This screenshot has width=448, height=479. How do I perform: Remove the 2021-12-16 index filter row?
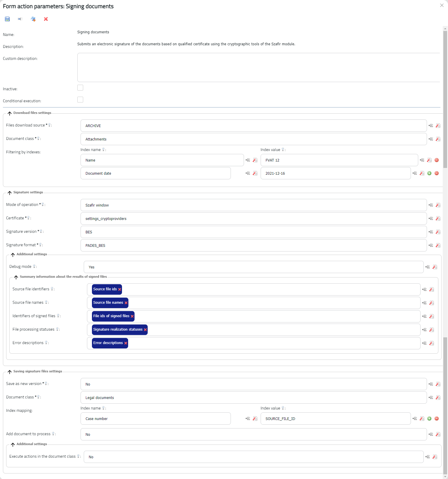coord(437,173)
